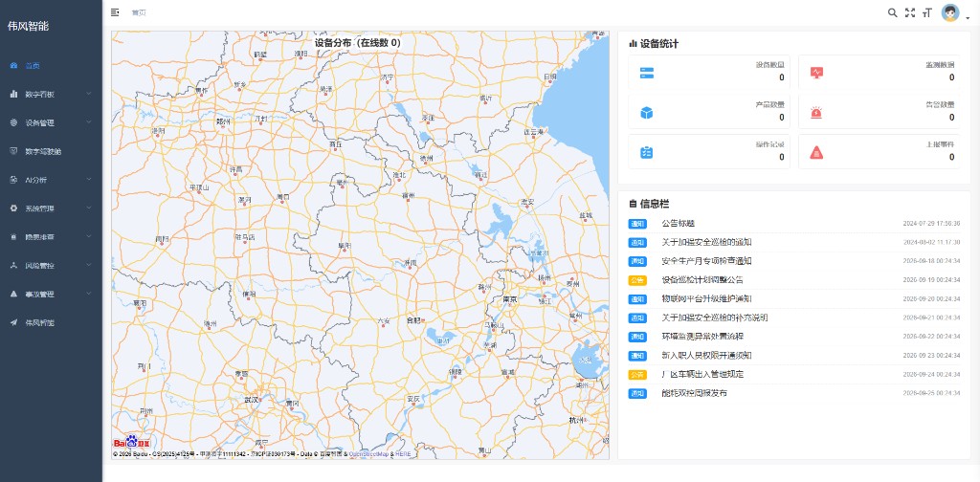The width and height of the screenshot is (980, 482).
Task: Open the notice 公告标题
Action: 679,224
